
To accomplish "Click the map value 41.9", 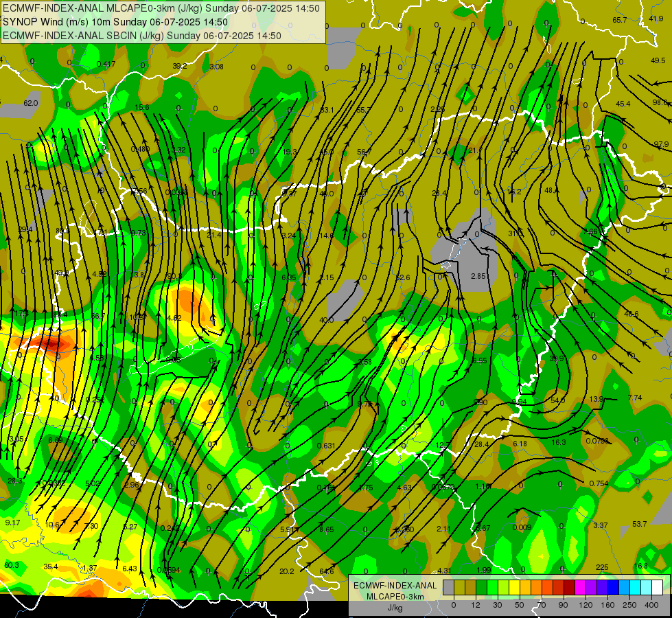I will coord(656,19).
